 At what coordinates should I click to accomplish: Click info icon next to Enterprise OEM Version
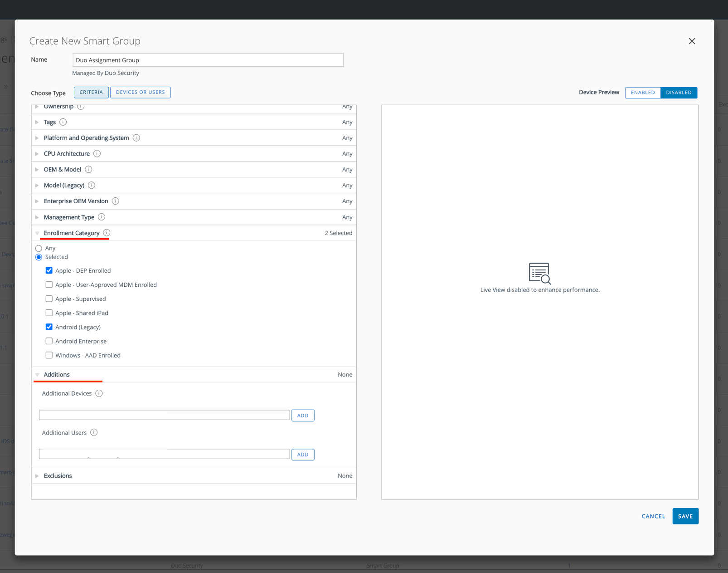116,201
